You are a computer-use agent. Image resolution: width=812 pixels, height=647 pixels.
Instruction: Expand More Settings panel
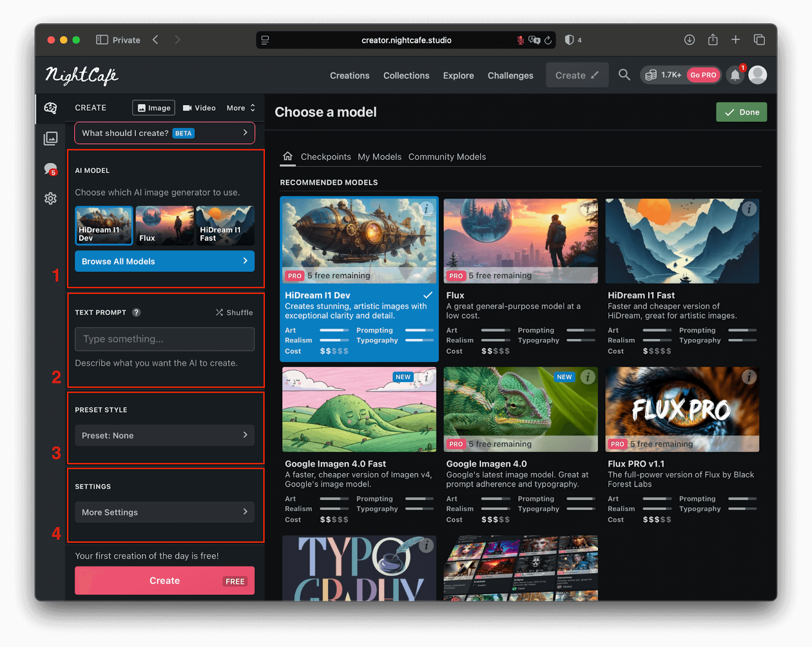164,512
